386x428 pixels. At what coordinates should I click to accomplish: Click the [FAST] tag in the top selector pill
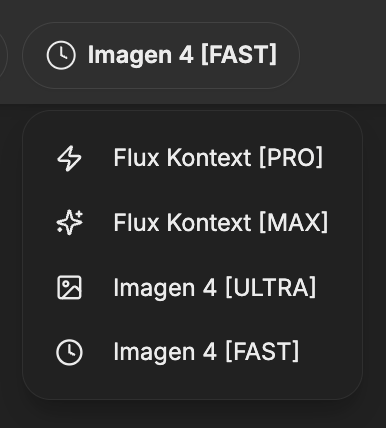(x=239, y=55)
